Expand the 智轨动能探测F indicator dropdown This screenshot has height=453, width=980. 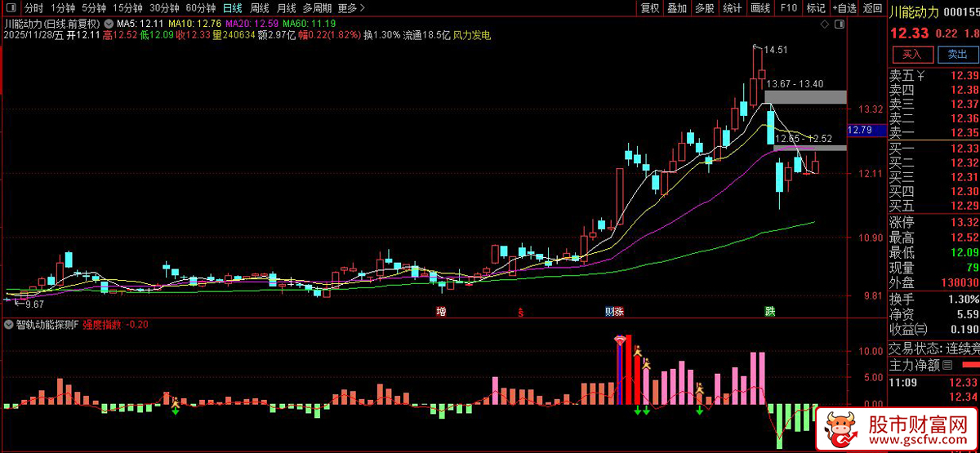coord(8,324)
